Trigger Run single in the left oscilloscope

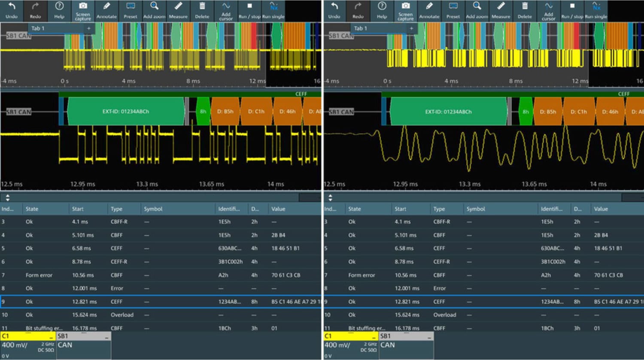273,11
